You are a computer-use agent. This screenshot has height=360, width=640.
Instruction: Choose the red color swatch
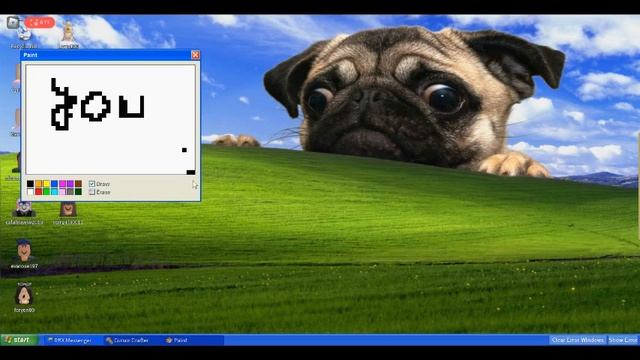pos(38,191)
